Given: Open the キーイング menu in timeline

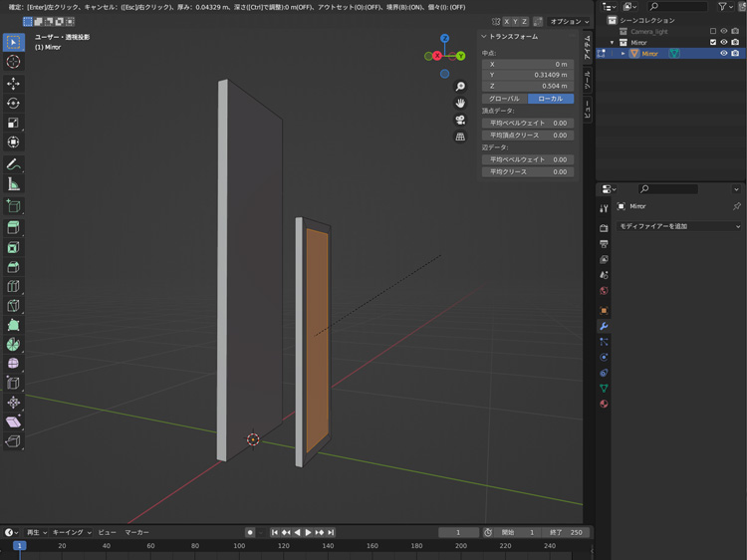Looking at the screenshot, I should [70, 532].
